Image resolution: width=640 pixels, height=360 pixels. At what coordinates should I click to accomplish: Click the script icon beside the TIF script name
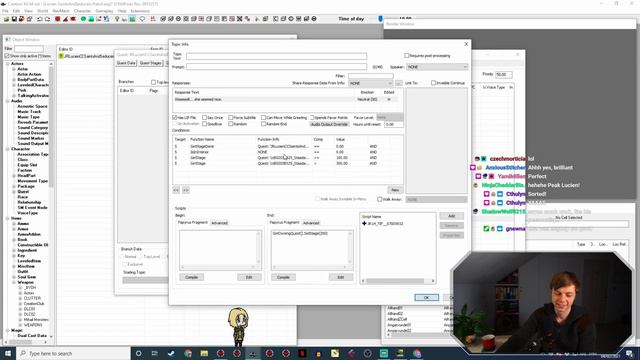364,223
